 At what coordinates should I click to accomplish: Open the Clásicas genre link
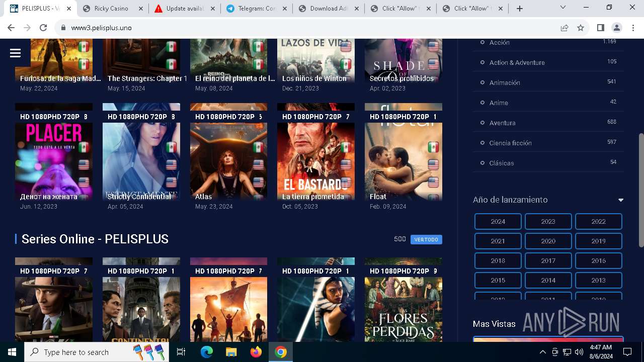502,163
